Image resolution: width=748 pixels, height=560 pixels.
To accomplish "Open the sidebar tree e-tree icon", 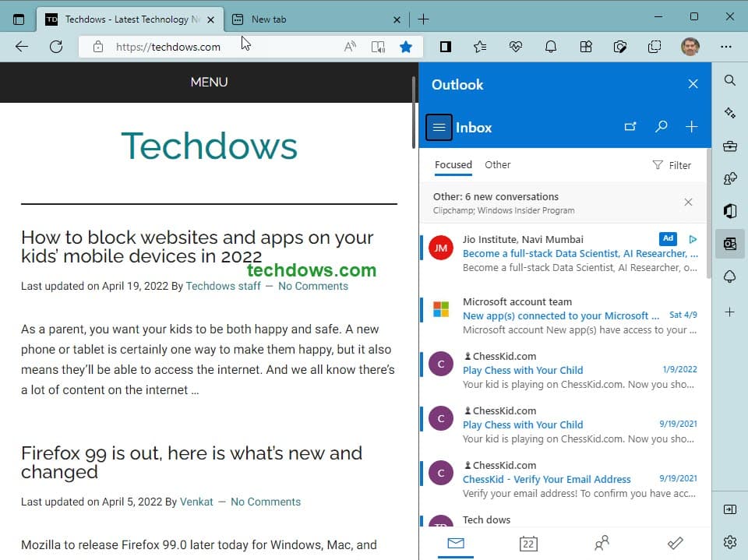I will pyautogui.click(x=729, y=276).
